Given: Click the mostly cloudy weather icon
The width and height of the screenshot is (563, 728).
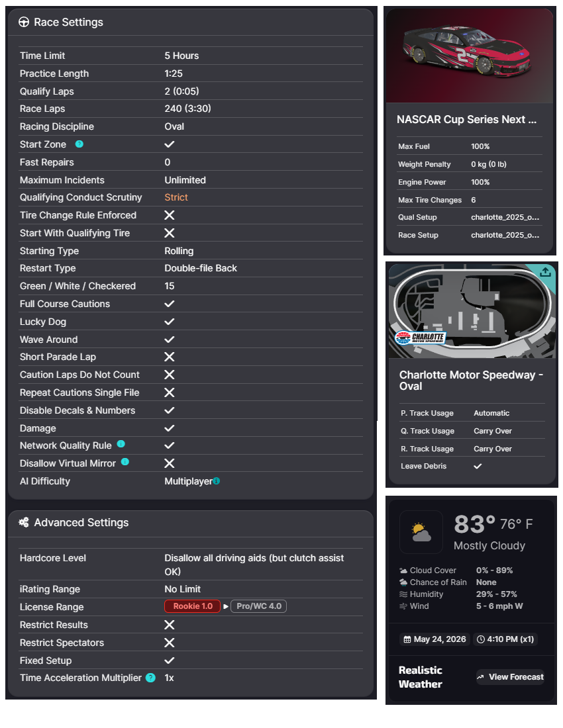Looking at the screenshot, I should point(421,532).
